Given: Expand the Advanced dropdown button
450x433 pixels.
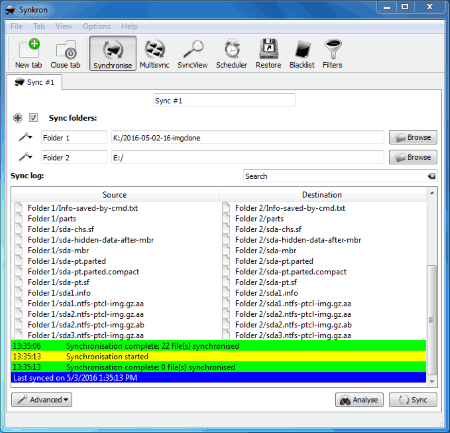Looking at the screenshot, I should [x=42, y=400].
